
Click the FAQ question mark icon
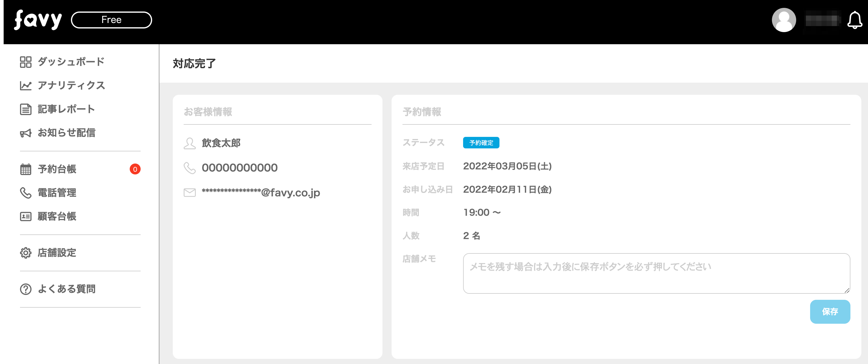25,289
